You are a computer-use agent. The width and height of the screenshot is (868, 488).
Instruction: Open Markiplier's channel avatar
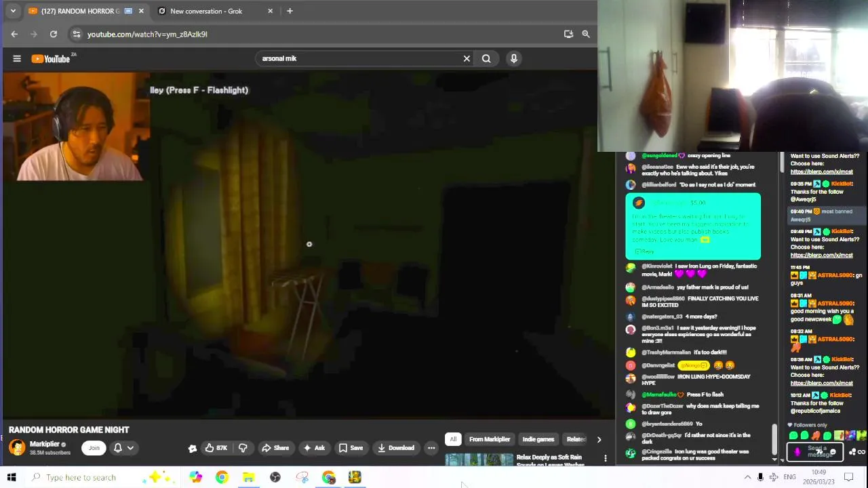[17, 447]
